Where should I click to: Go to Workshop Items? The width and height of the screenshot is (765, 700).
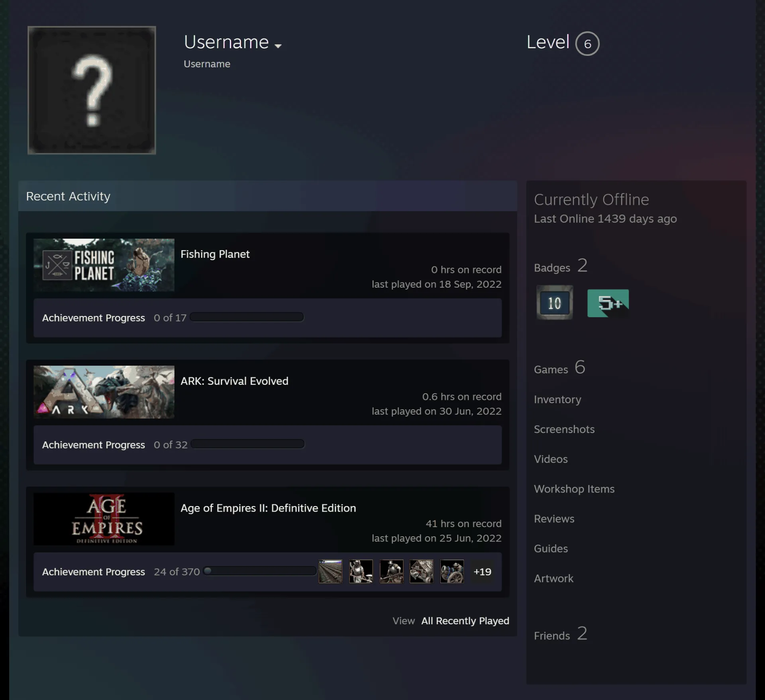click(574, 489)
